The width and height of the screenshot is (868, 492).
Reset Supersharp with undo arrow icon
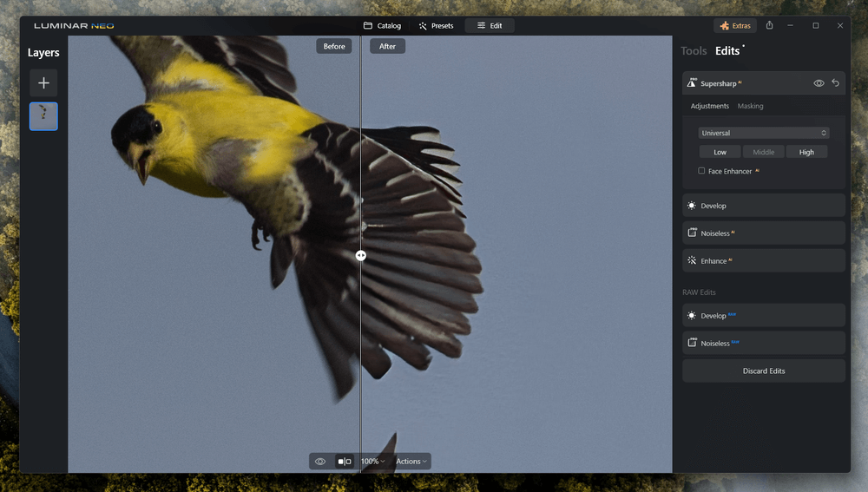click(835, 83)
